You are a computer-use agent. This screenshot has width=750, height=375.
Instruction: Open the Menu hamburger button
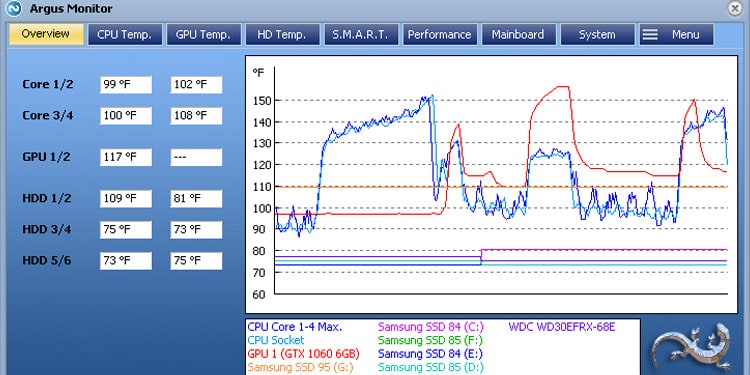pos(676,34)
